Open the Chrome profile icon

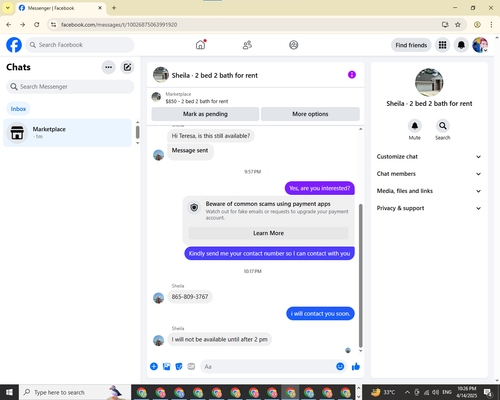coord(477,25)
